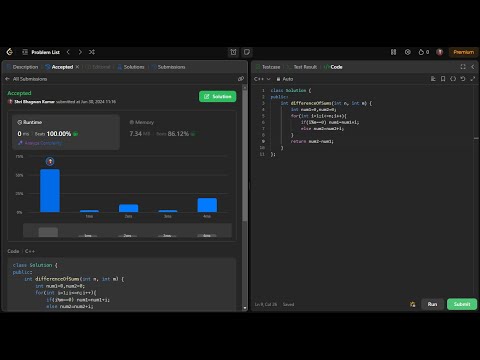The image size is (480, 360).
Task: Collapse the editor panel with chevron
Action: [x=473, y=67]
